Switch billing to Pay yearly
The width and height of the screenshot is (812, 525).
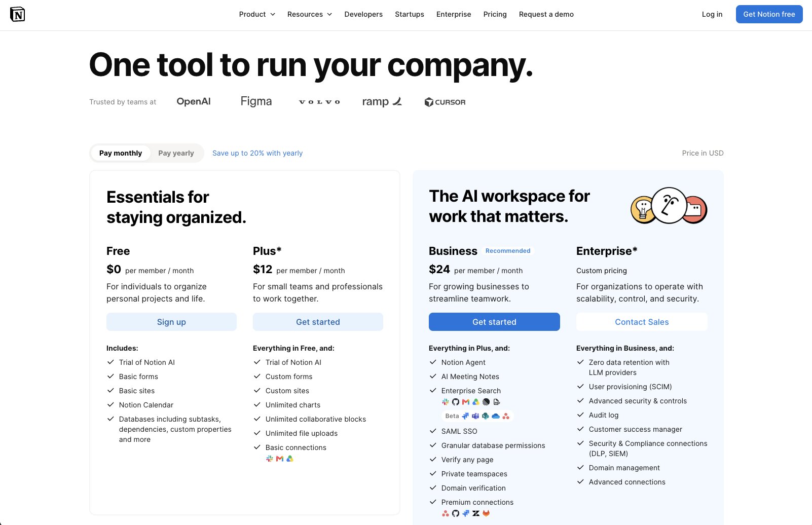176,153
